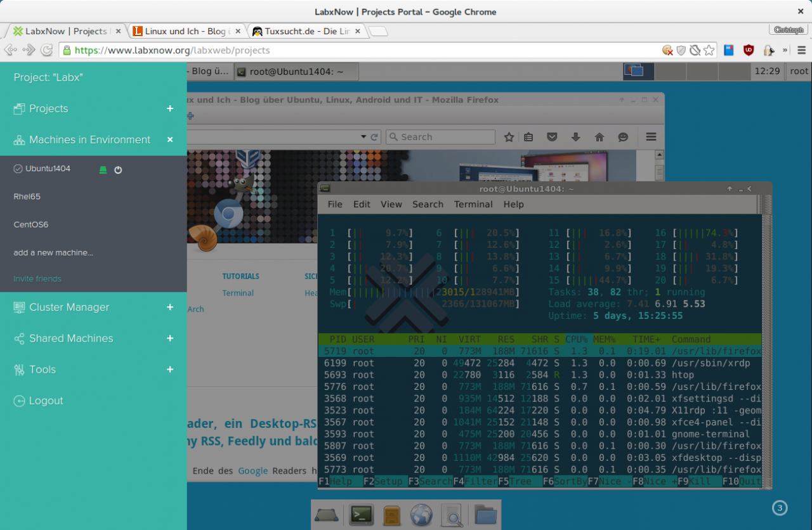Click Firefox's bookmarks list icon
The height and width of the screenshot is (530, 812).
(528, 137)
